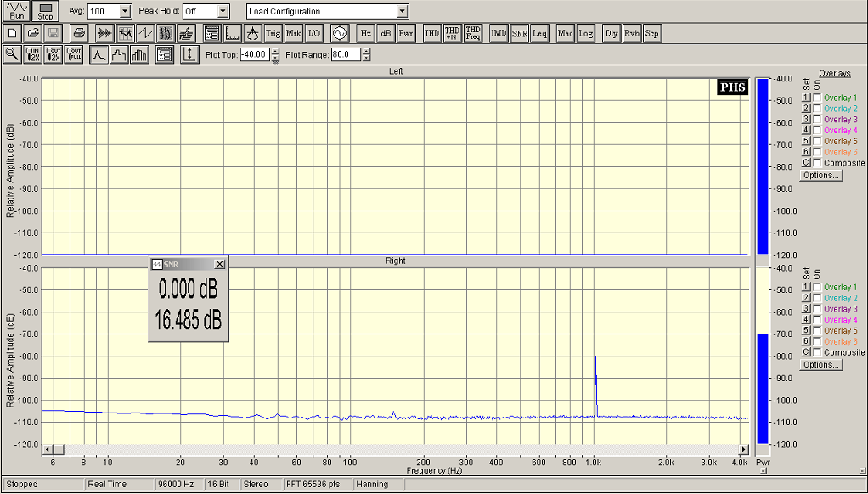Screen dimensions: 868x494
Task: Open the processing settings dialog icon
Action: click(212, 33)
